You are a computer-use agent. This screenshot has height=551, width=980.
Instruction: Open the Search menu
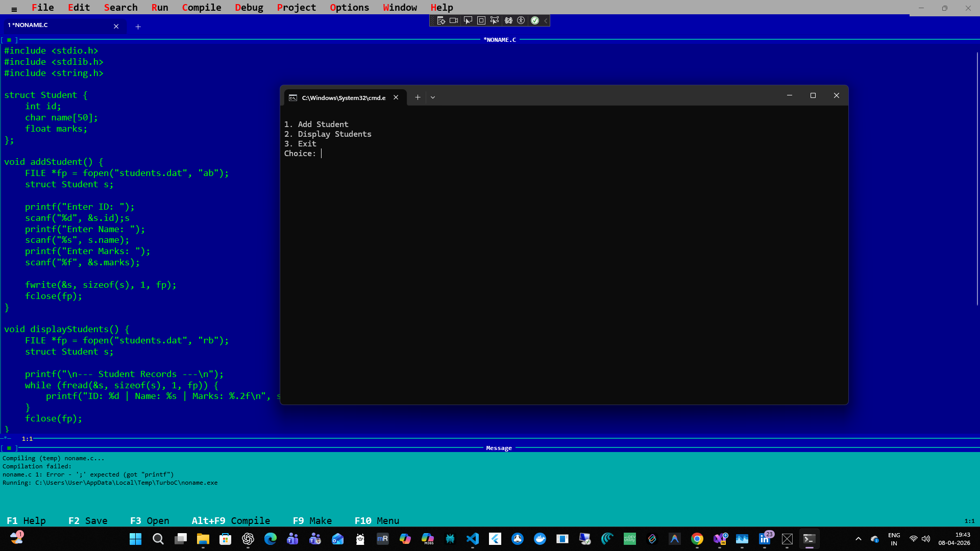point(120,8)
